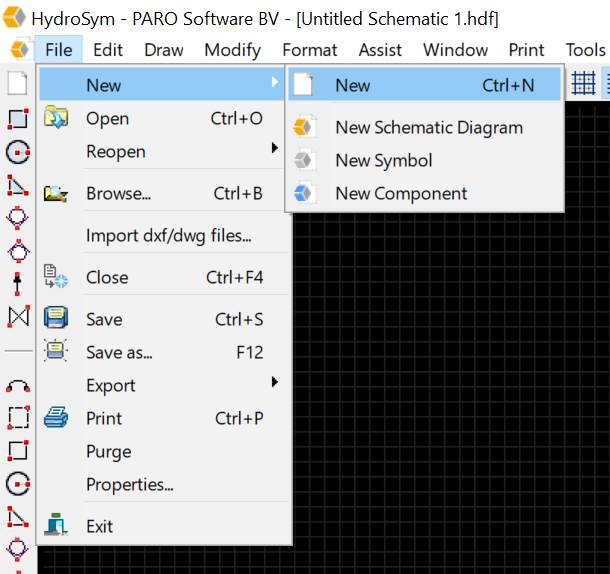
Task: Click the Close document icon in File menu
Action: tap(56, 276)
